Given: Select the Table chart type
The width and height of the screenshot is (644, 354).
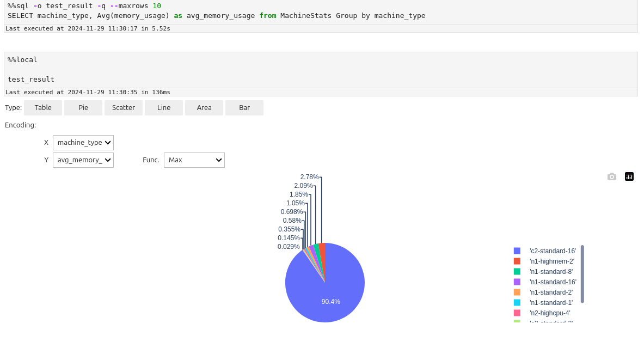Looking at the screenshot, I should tap(43, 108).
